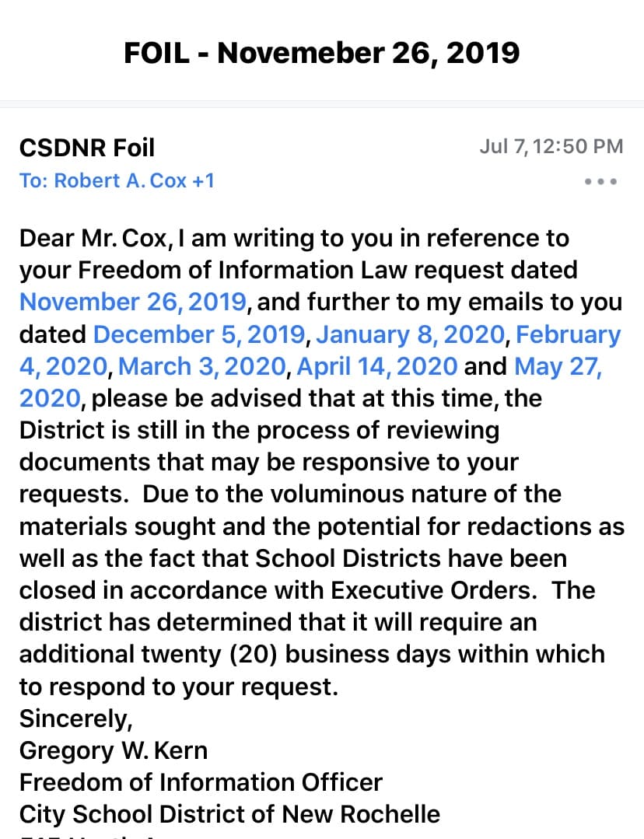The image size is (644, 839).
Task: Tap the "November 26, 2019" date link
Action: click(x=133, y=302)
